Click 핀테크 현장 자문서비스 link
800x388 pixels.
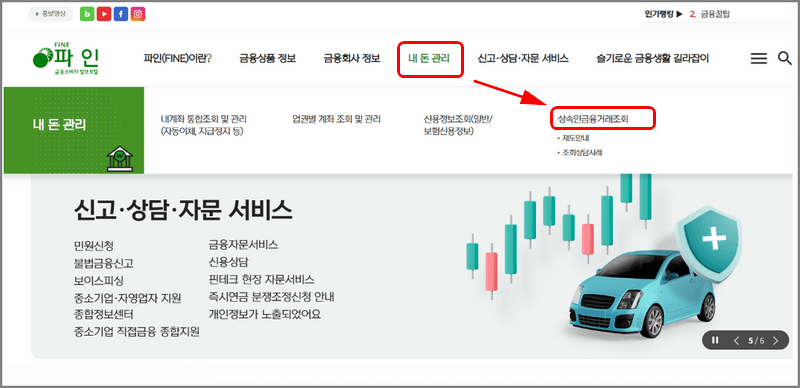pyautogui.click(x=261, y=280)
